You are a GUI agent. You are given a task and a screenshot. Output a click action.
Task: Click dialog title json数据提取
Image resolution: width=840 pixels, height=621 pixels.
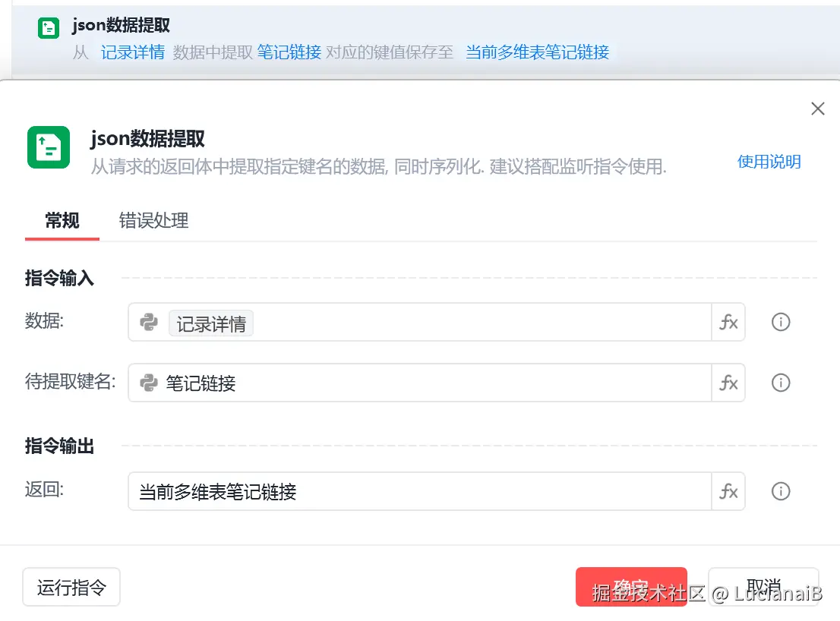click(x=148, y=139)
